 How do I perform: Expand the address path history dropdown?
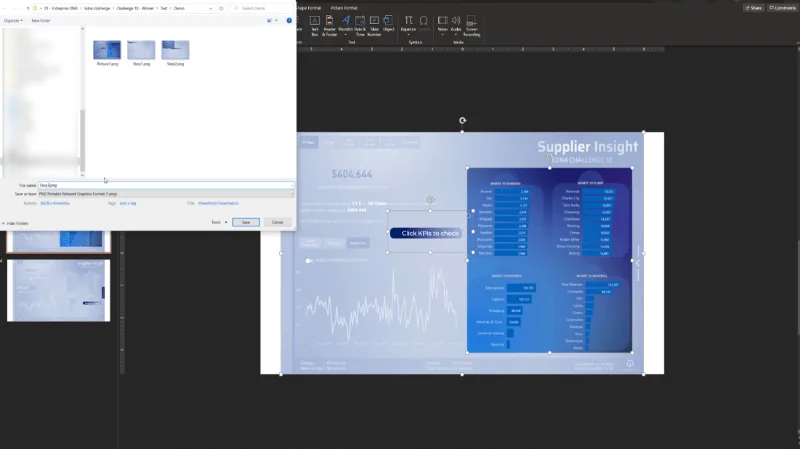[x=211, y=8]
